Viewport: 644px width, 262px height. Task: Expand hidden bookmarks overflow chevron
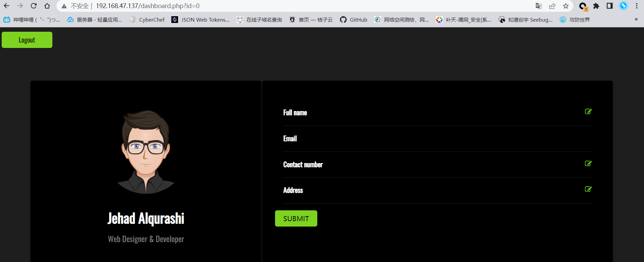(x=636, y=19)
